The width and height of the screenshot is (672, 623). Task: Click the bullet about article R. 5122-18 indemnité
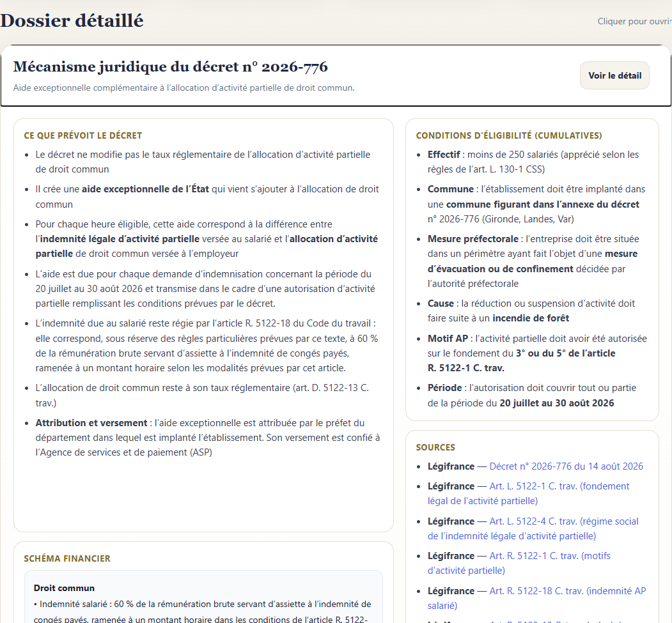coord(207,346)
